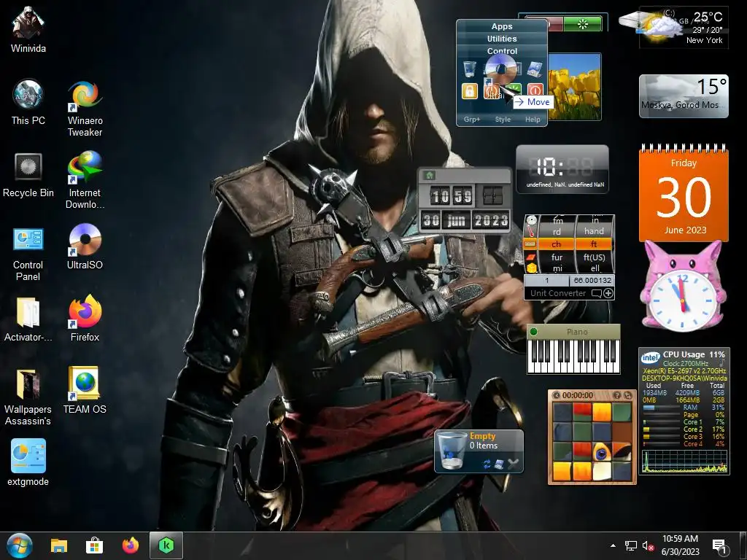Image resolution: width=747 pixels, height=560 pixels.
Task: Open the TEAM OS shortcut
Action: pos(85,391)
